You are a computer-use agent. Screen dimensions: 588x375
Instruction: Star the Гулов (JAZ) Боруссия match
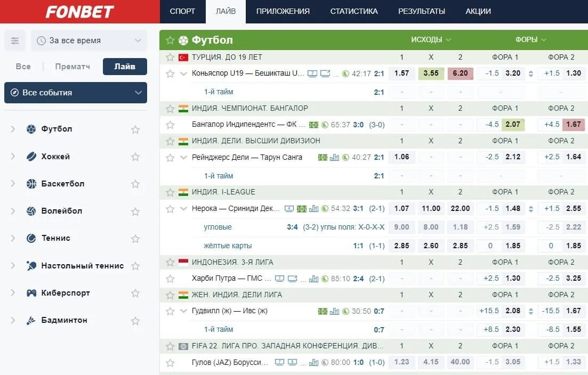(170, 363)
